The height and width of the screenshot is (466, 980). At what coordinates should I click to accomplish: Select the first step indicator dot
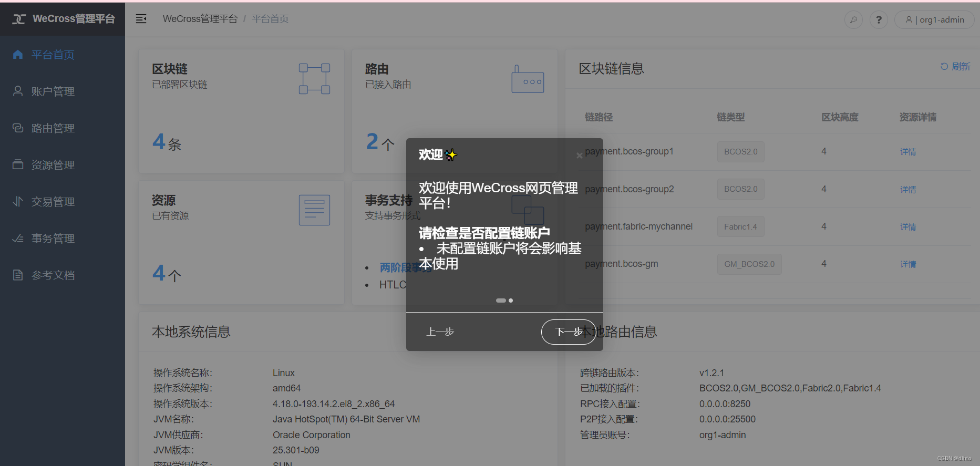coord(501,301)
